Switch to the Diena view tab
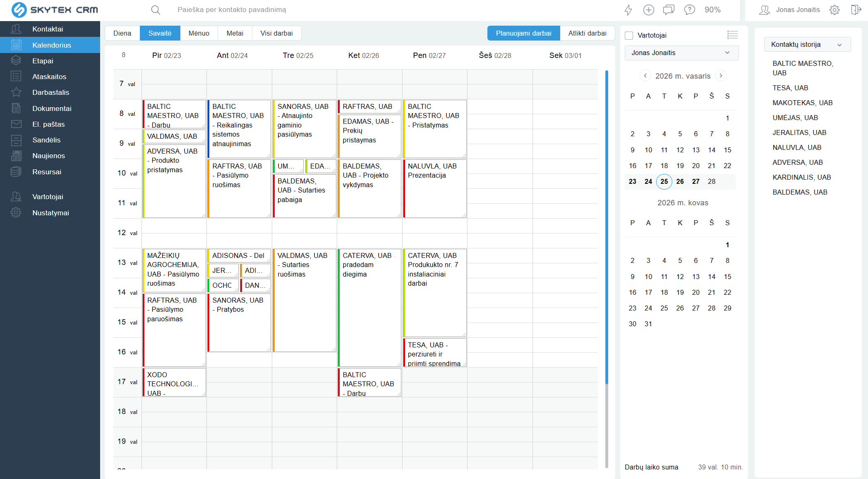Viewport: 868px width, 479px height. [122, 34]
